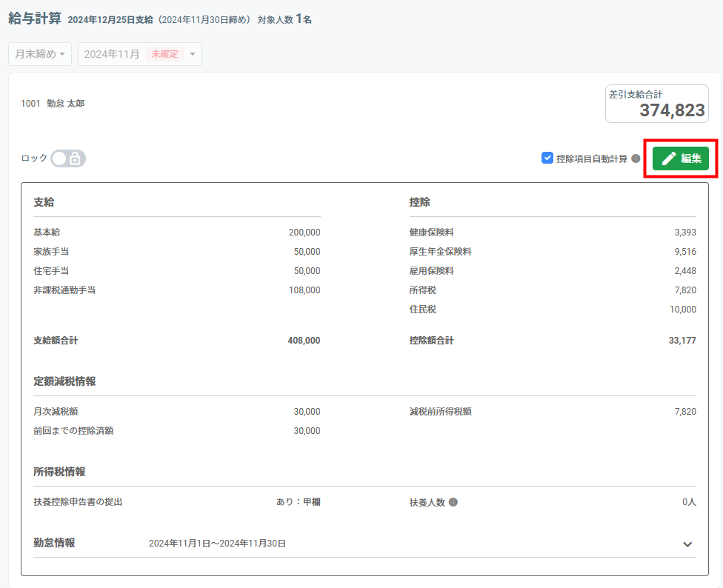Viewport: 723px width, 588px height.
Task: Click the 支給額合計 value 408,000
Action: (x=304, y=341)
